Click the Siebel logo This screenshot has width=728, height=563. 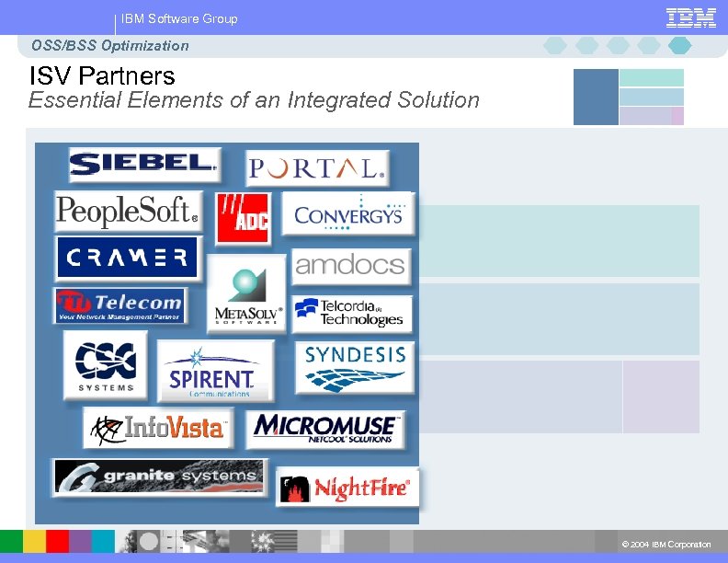145,165
